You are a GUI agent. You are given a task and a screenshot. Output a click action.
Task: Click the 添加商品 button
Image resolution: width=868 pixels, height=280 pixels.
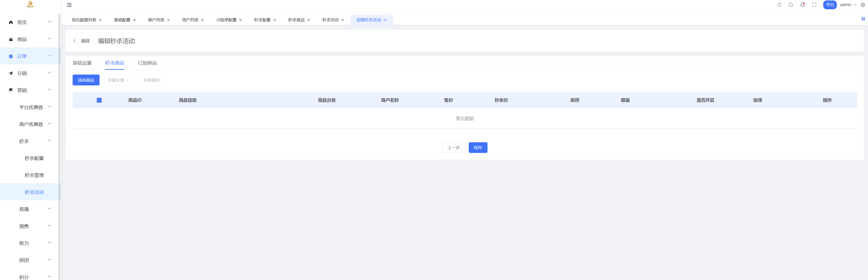click(x=86, y=80)
